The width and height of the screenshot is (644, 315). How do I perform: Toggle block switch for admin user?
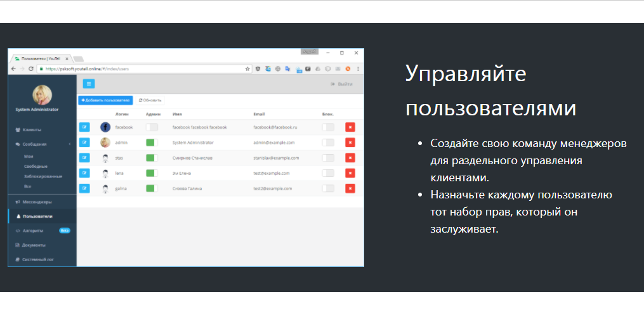click(328, 143)
